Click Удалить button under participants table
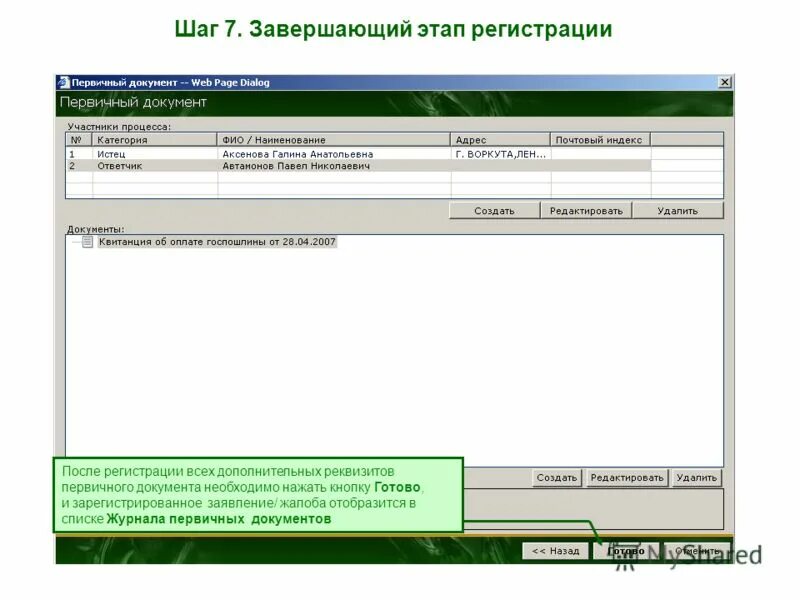The image size is (800, 600). point(678,211)
